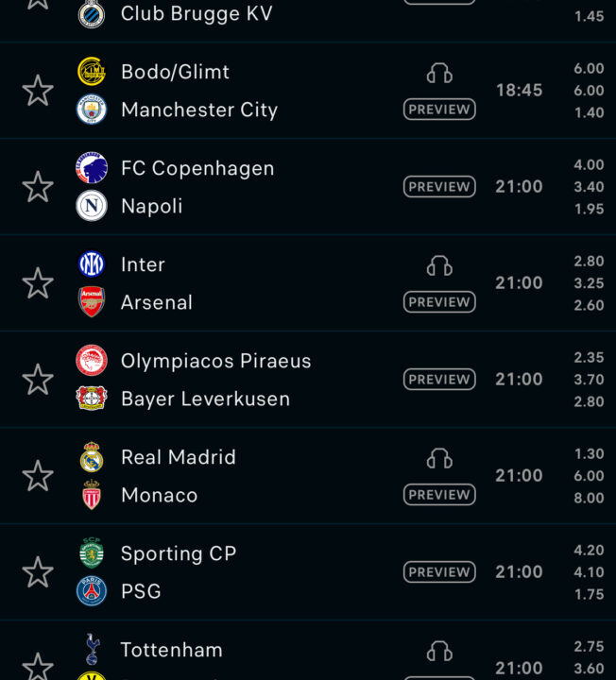616x680 pixels.
Task: Click the Arsenal club crest
Action: point(92,302)
